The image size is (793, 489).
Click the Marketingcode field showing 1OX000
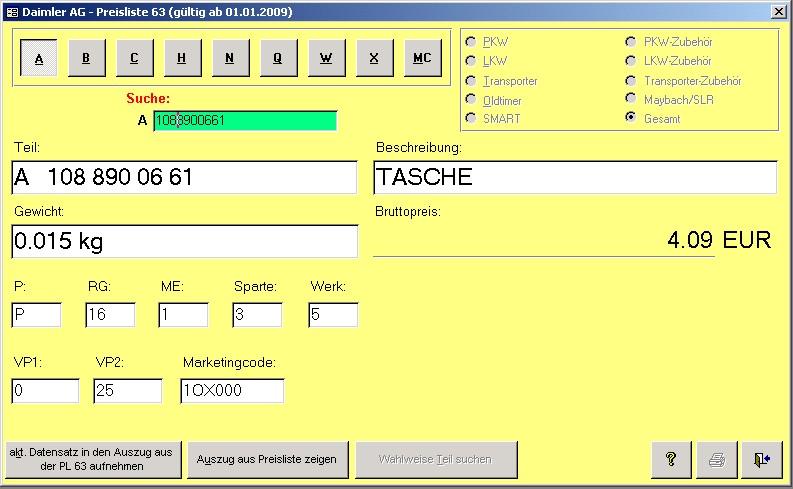232,391
